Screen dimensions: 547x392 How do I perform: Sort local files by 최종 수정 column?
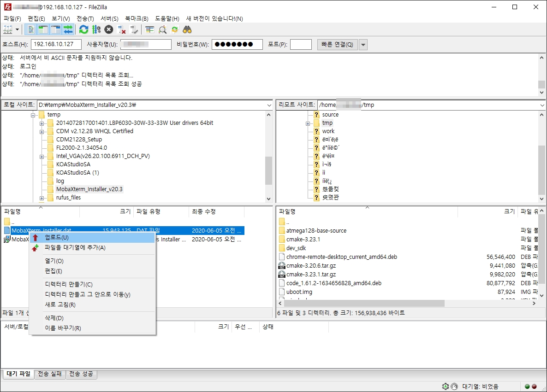216,211
